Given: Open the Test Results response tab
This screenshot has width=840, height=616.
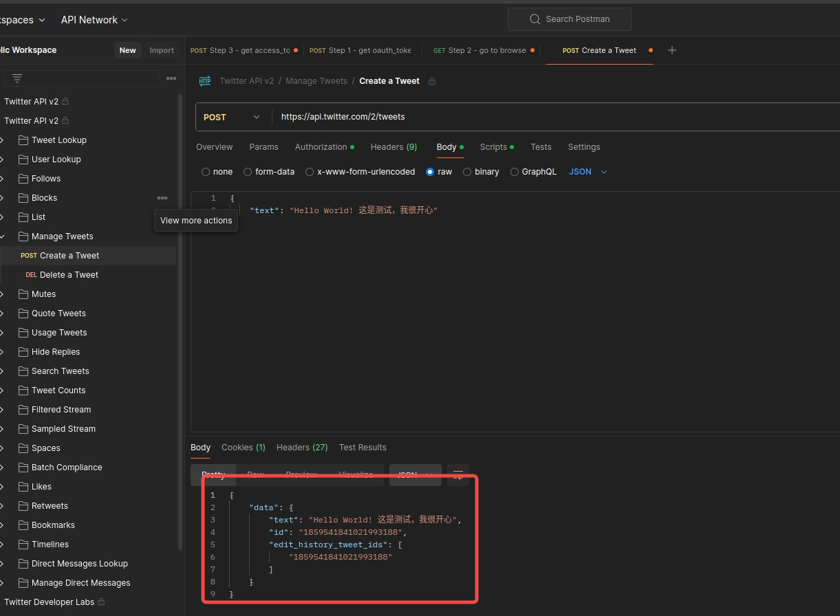Looking at the screenshot, I should 363,448.
